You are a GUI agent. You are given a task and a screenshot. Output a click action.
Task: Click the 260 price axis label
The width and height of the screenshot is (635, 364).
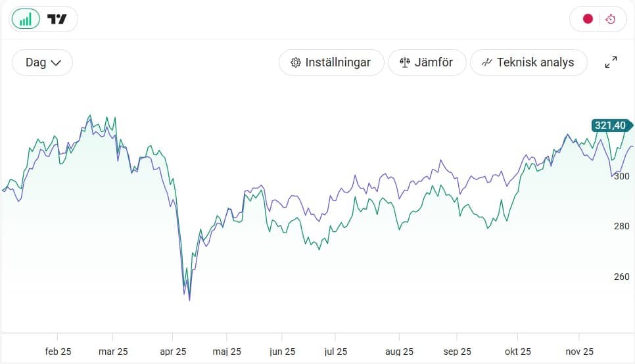pos(622,277)
